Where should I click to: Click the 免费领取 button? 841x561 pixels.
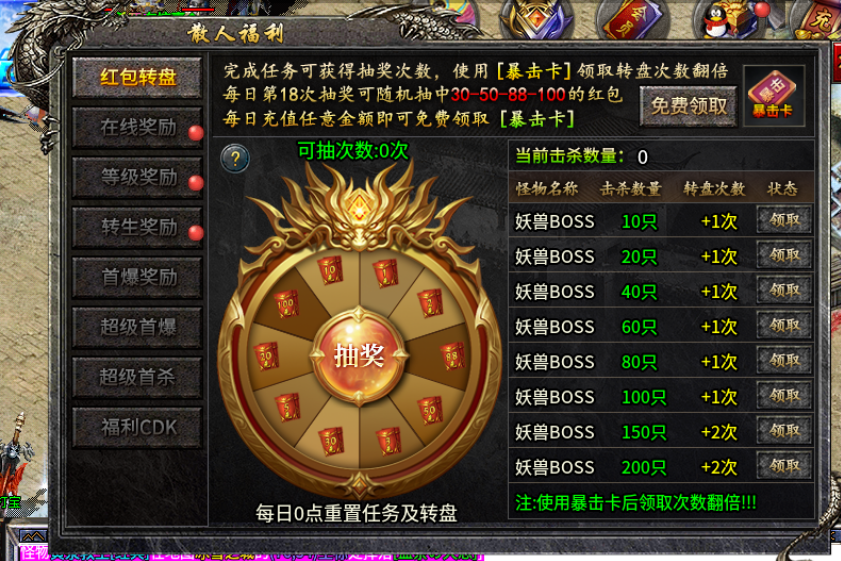coord(688,106)
